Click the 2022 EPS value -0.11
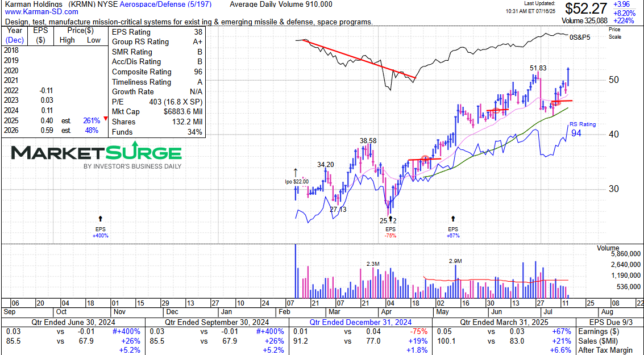The width and height of the screenshot is (644, 355). coord(45,91)
